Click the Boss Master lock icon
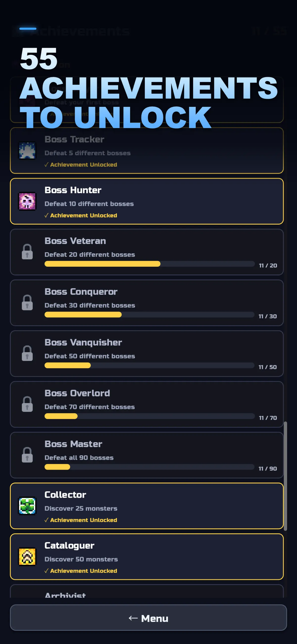 click(x=27, y=455)
